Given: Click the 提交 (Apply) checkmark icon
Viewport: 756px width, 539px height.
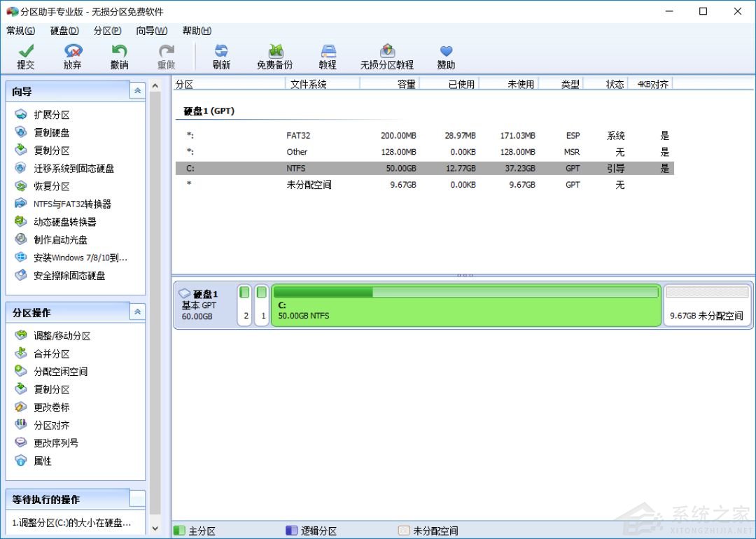Looking at the screenshot, I should click(26, 51).
